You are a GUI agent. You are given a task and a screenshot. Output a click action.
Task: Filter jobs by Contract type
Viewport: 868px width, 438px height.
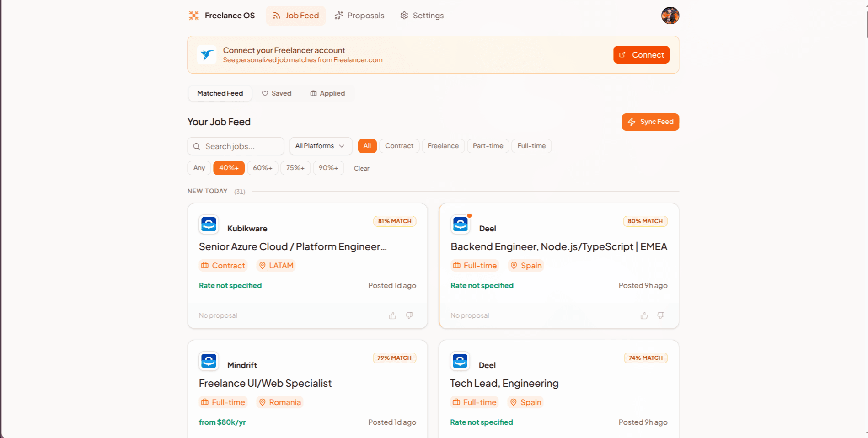pos(399,146)
